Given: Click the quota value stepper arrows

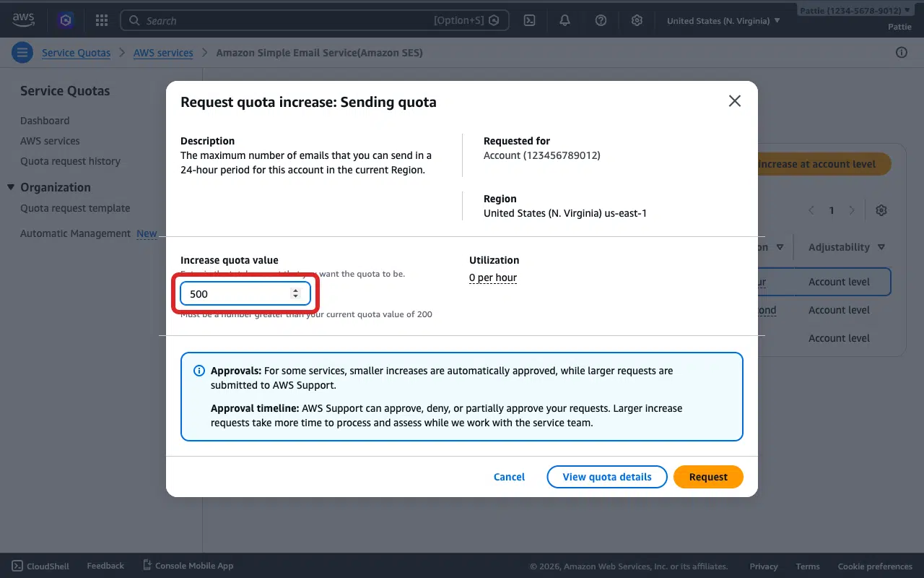Looking at the screenshot, I should click(x=295, y=293).
